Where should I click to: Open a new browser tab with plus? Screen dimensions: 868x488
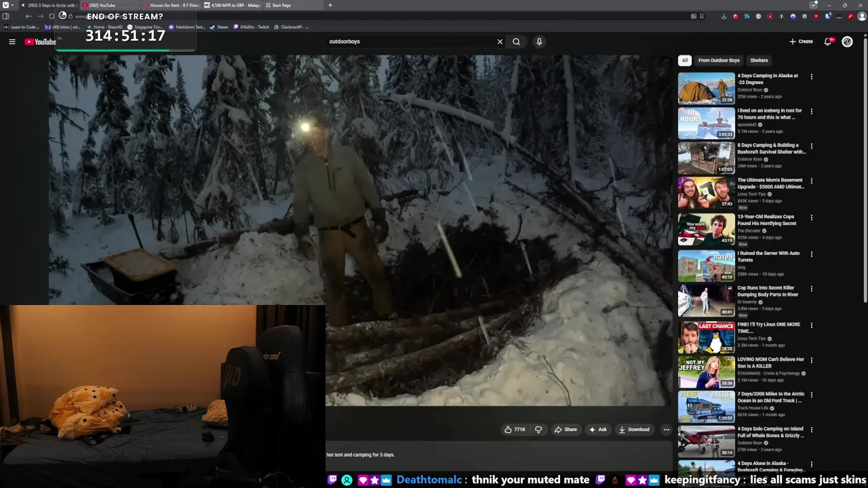(x=330, y=5)
